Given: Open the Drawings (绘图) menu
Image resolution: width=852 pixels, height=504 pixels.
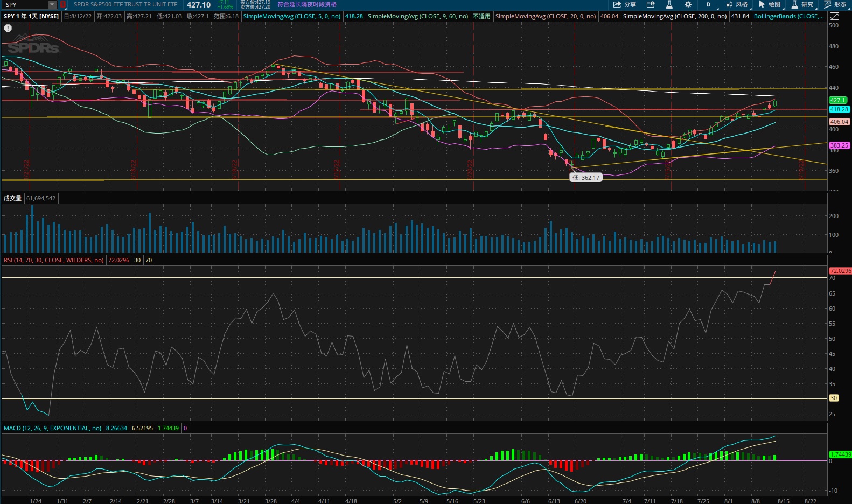Looking at the screenshot, I should tap(769, 4).
